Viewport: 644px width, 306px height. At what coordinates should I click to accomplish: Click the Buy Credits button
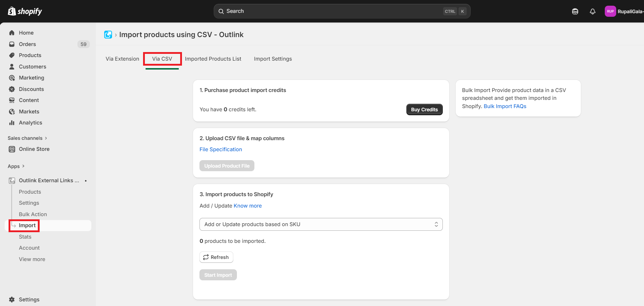coord(425,109)
